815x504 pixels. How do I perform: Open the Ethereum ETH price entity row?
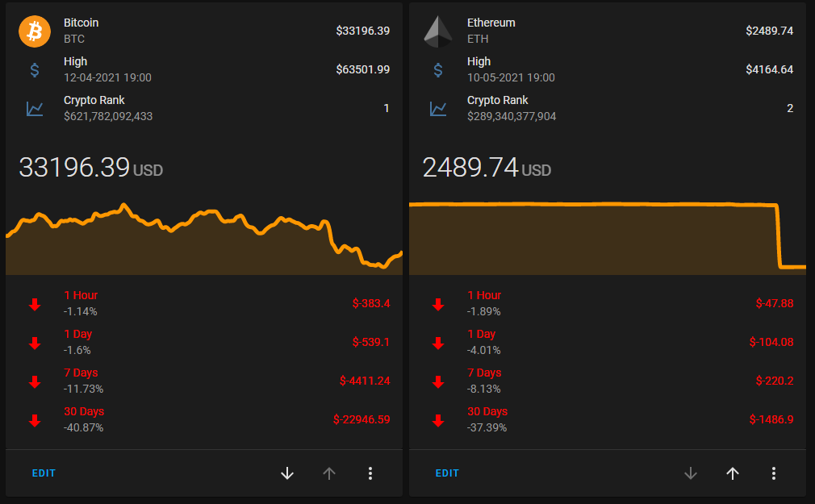(x=608, y=31)
